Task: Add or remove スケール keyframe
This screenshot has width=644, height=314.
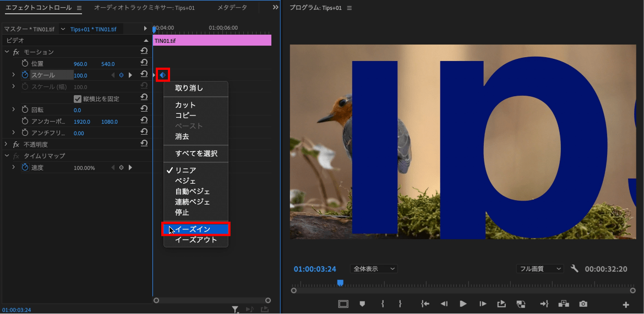Action: [121, 75]
